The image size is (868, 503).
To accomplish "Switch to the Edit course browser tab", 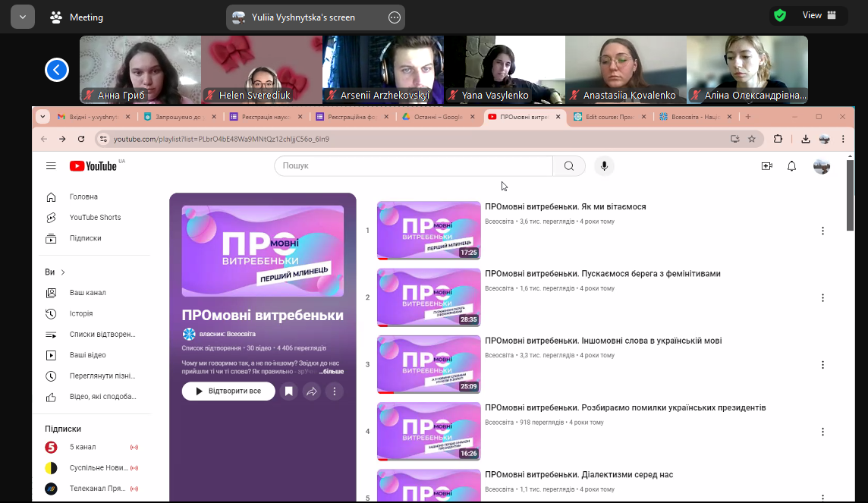I will click(x=610, y=117).
